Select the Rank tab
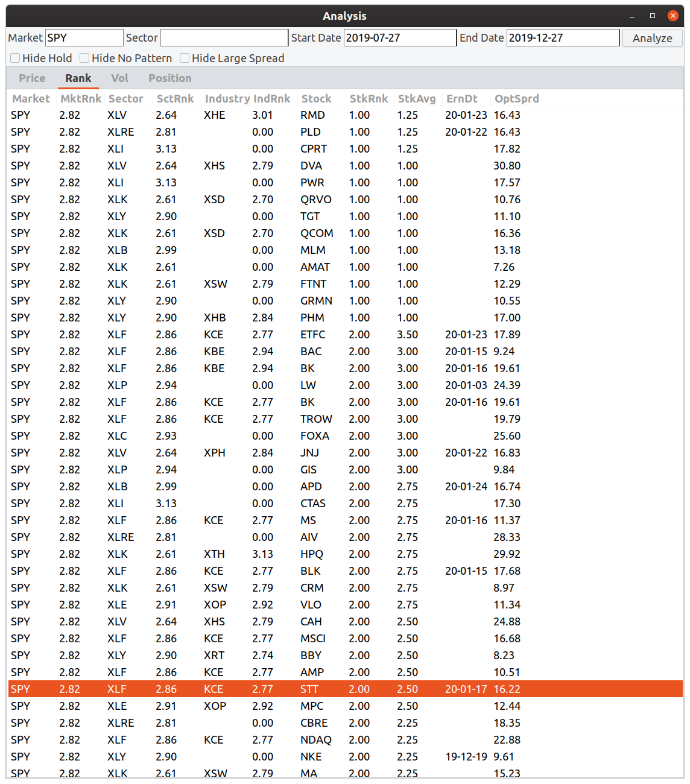 [78, 78]
